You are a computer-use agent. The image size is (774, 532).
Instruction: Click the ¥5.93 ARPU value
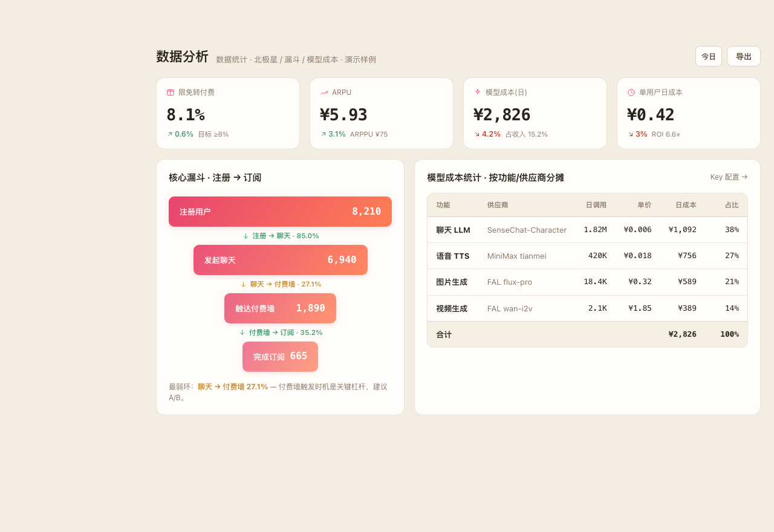click(343, 115)
